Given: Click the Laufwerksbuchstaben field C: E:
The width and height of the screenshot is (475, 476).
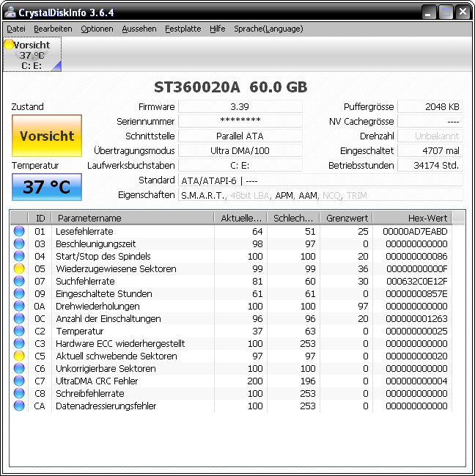Looking at the screenshot, I should click(x=240, y=165).
